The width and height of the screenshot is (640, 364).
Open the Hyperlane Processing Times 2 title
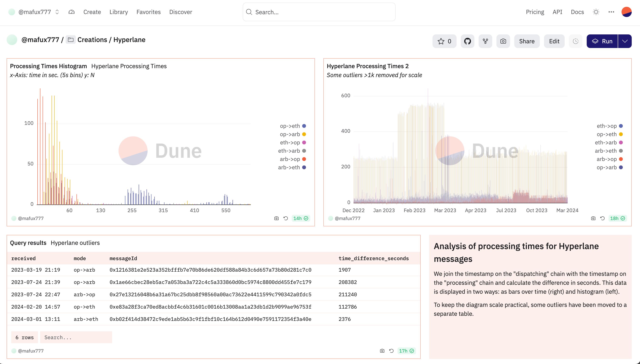click(x=368, y=66)
